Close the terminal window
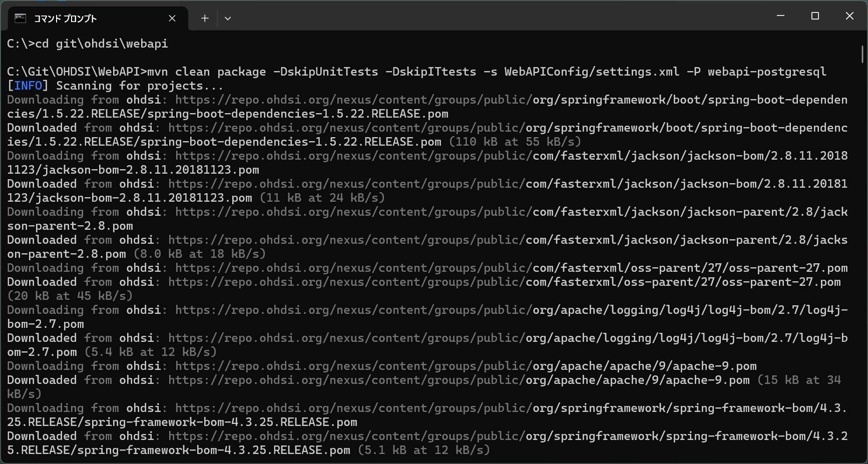Viewport: 868px width, 464px height. tap(849, 16)
